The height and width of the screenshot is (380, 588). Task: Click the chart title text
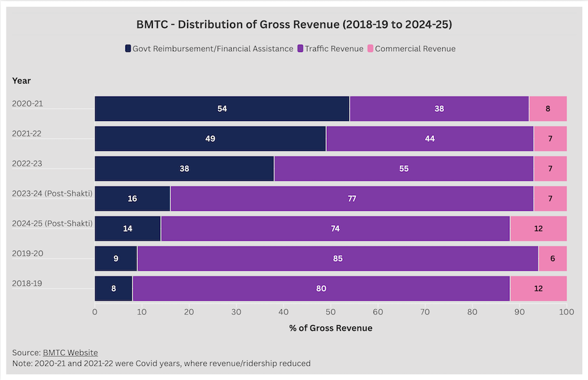click(x=293, y=25)
